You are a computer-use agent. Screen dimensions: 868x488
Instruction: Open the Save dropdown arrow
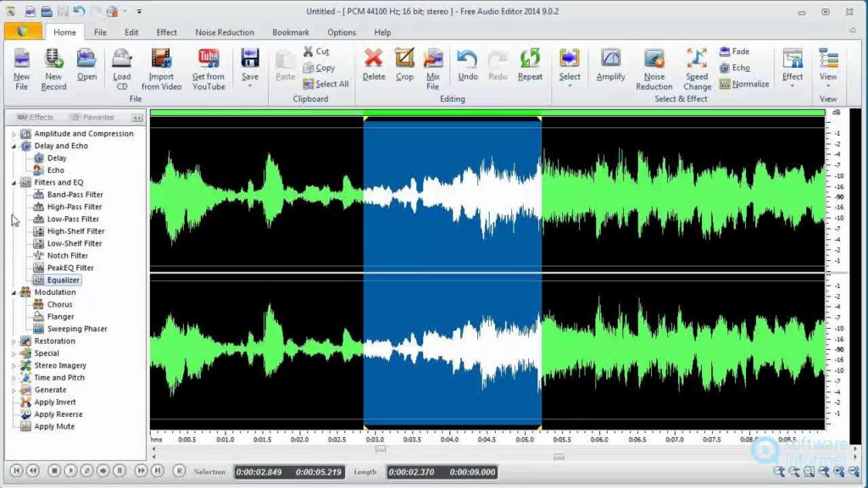pyautogui.click(x=249, y=86)
